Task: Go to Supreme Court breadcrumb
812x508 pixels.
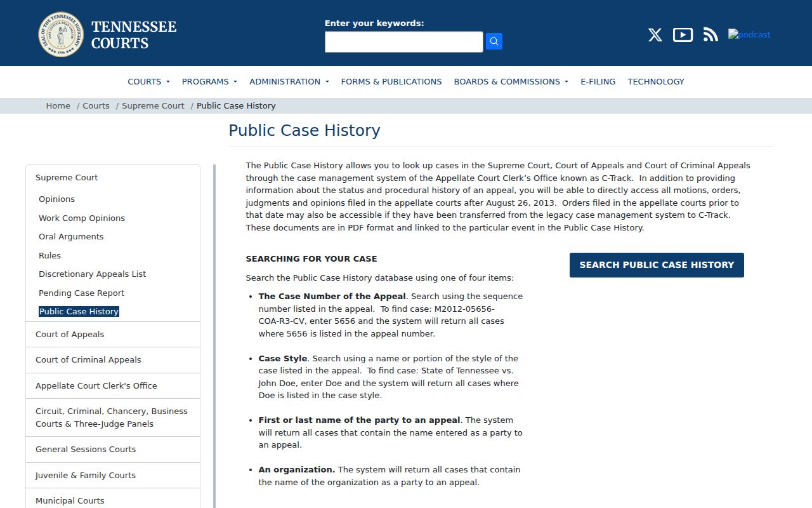Action: pos(153,106)
